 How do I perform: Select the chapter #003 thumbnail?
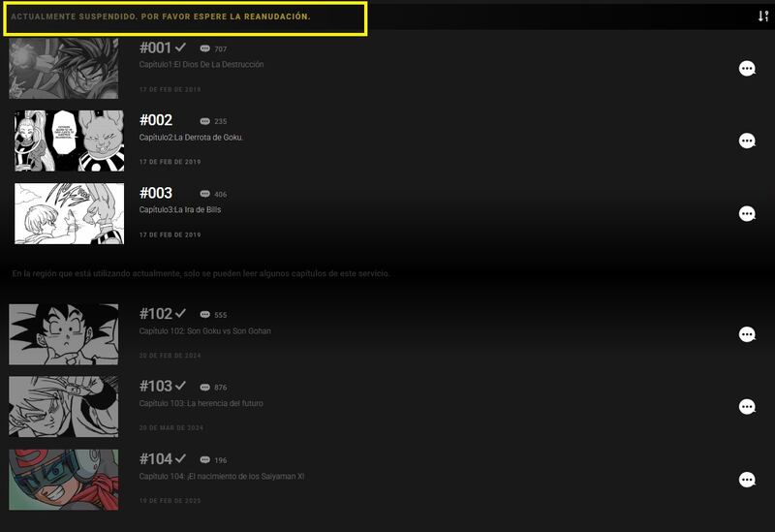[x=69, y=214]
